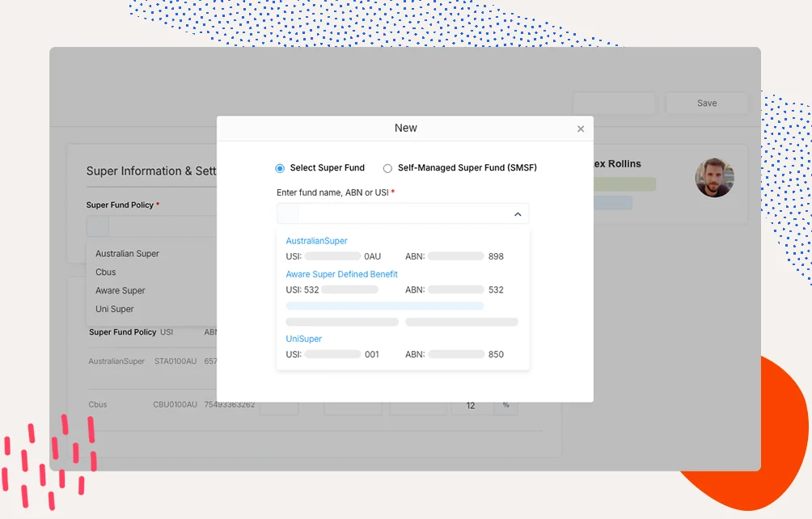Pick Aware Super in the policy list
The width and height of the screenshot is (812, 519).
[121, 291]
